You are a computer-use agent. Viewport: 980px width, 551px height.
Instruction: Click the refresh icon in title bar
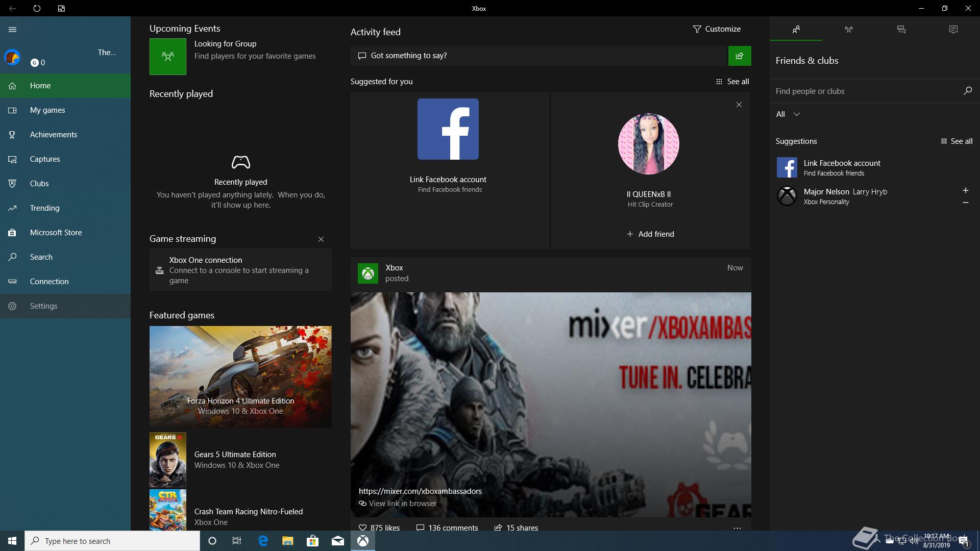37,8
